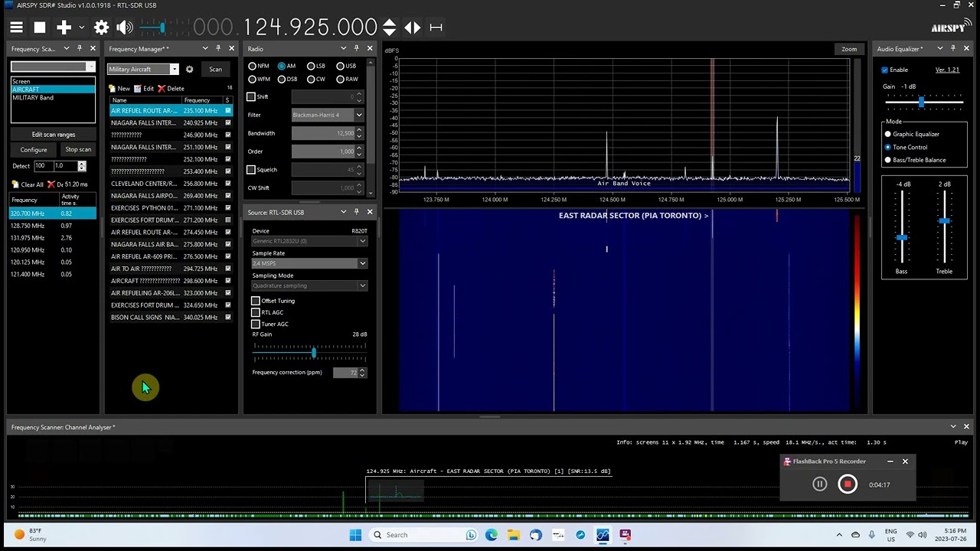
Task: Pin the Source RTL-SDR USB panel
Action: coord(356,212)
